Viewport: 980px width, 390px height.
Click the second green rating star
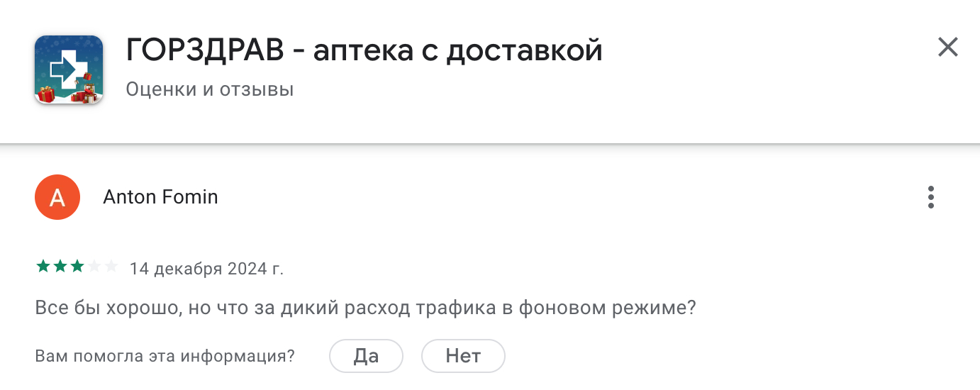pos(60,267)
